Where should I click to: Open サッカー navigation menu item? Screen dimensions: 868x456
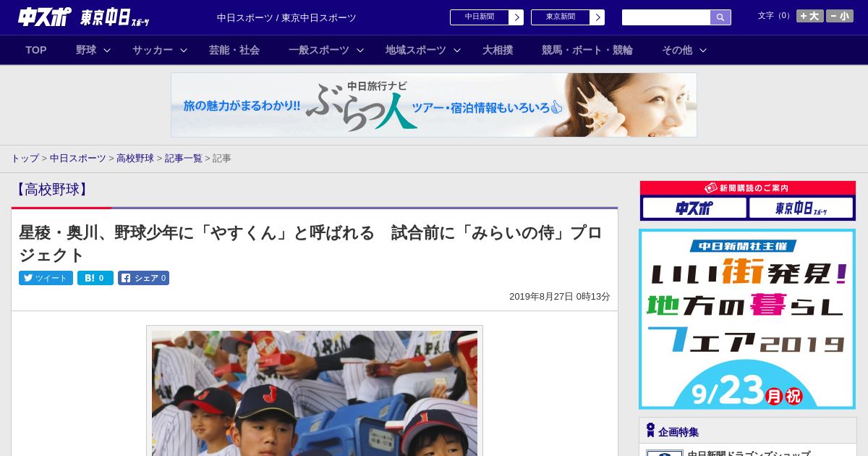153,50
